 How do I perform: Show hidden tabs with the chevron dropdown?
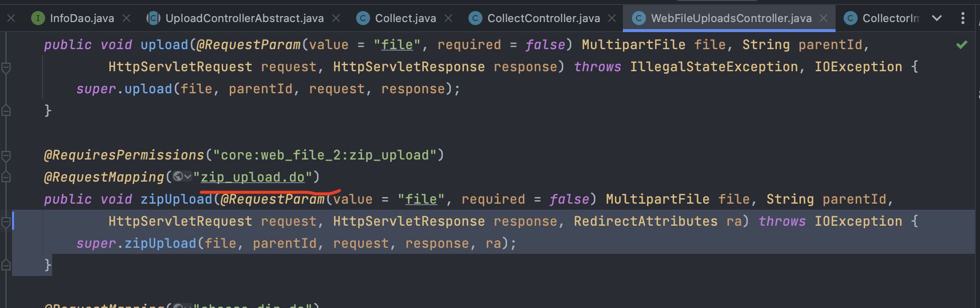[x=936, y=19]
